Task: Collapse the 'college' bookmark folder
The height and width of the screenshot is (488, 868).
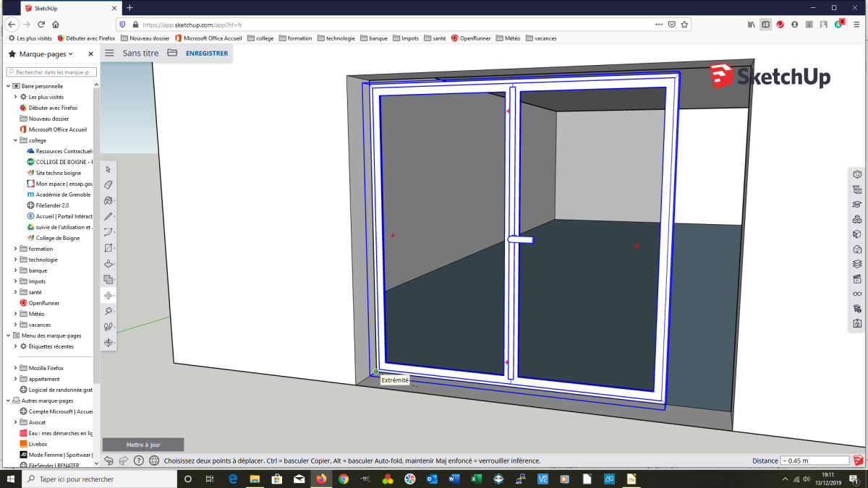Action: tap(15, 140)
